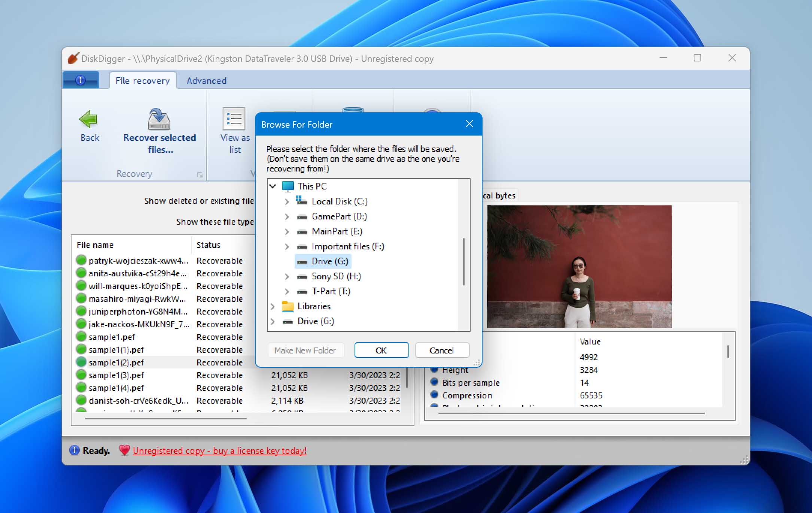
Task: Click blue bullet next to Compression
Action: coord(434,395)
